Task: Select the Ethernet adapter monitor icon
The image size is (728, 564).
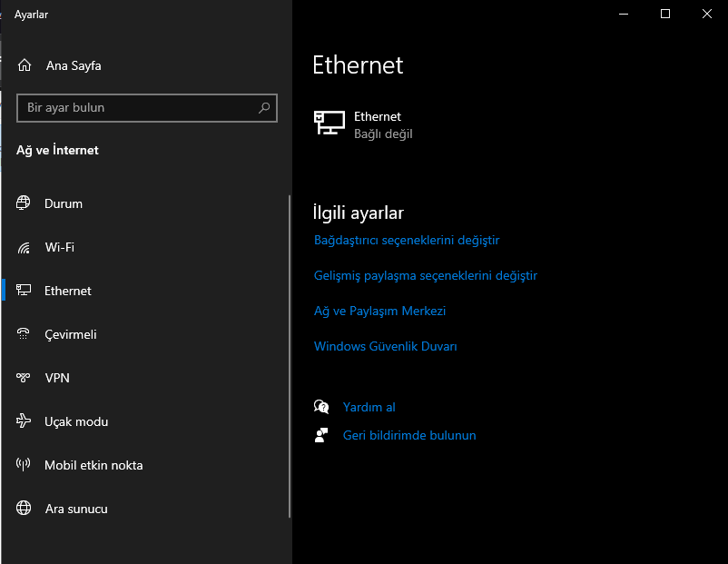Action: (329, 123)
